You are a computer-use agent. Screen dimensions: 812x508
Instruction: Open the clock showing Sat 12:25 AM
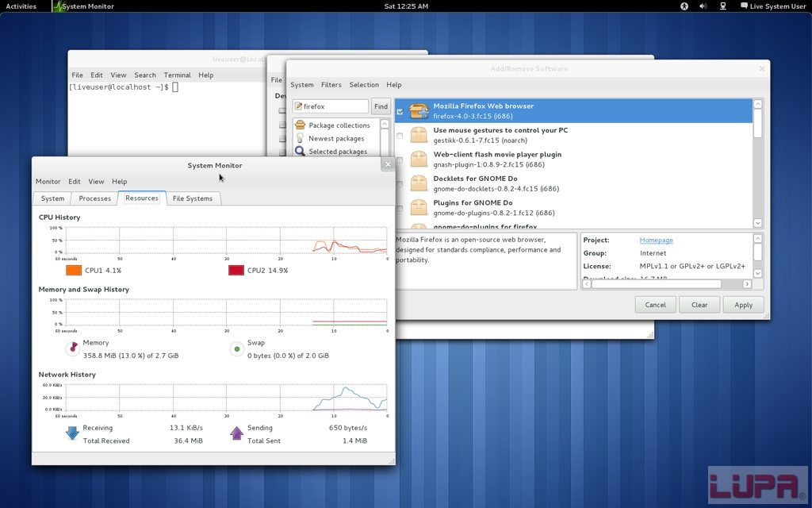pos(406,6)
